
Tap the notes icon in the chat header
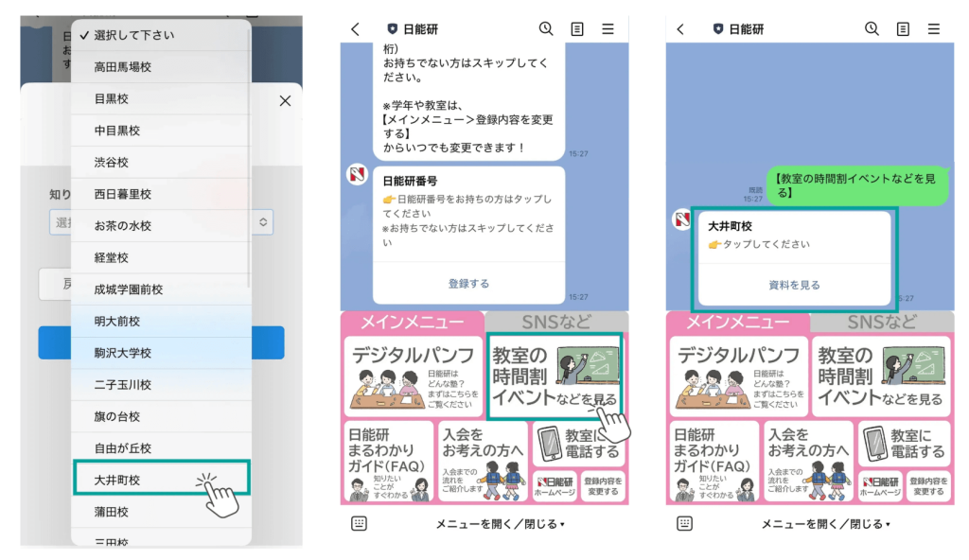tap(577, 28)
